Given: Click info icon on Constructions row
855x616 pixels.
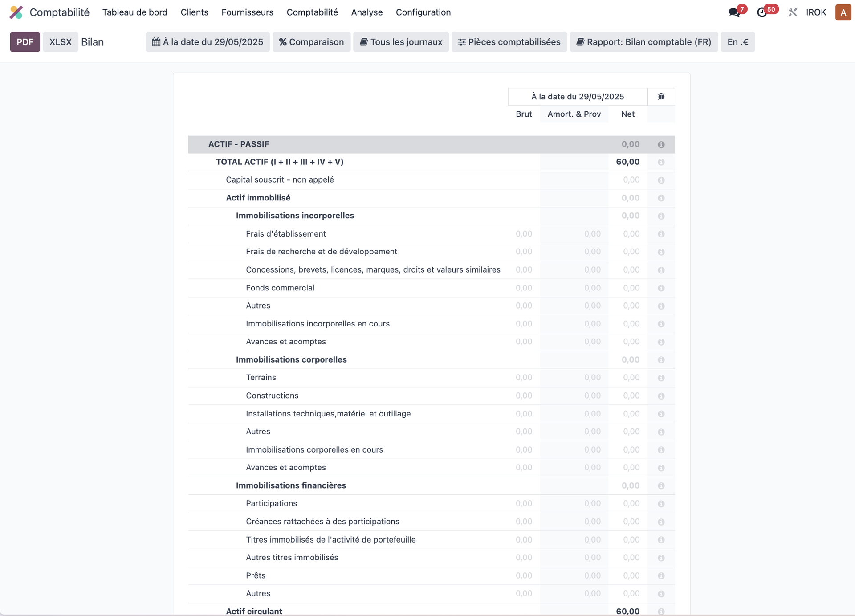Looking at the screenshot, I should click(x=661, y=396).
